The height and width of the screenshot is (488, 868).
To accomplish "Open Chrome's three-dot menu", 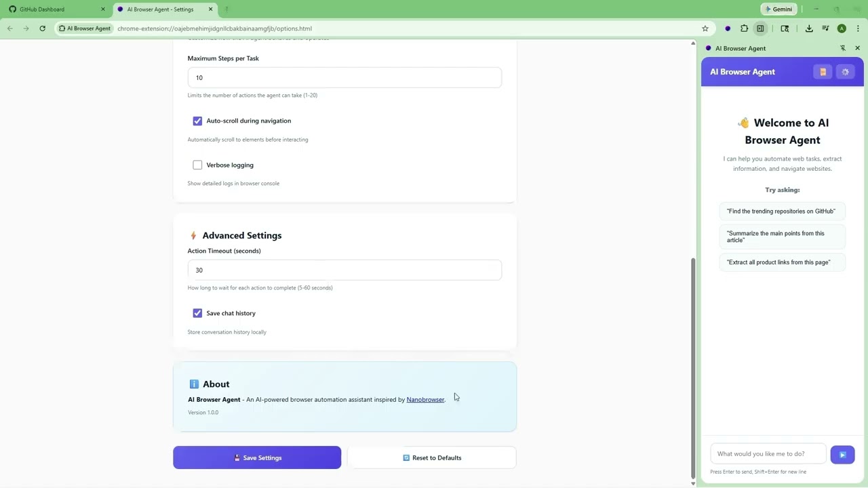I will point(858,28).
